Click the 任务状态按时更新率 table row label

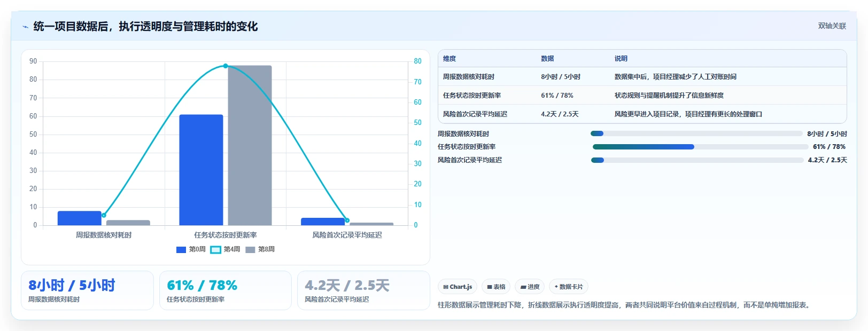[x=472, y=96]
